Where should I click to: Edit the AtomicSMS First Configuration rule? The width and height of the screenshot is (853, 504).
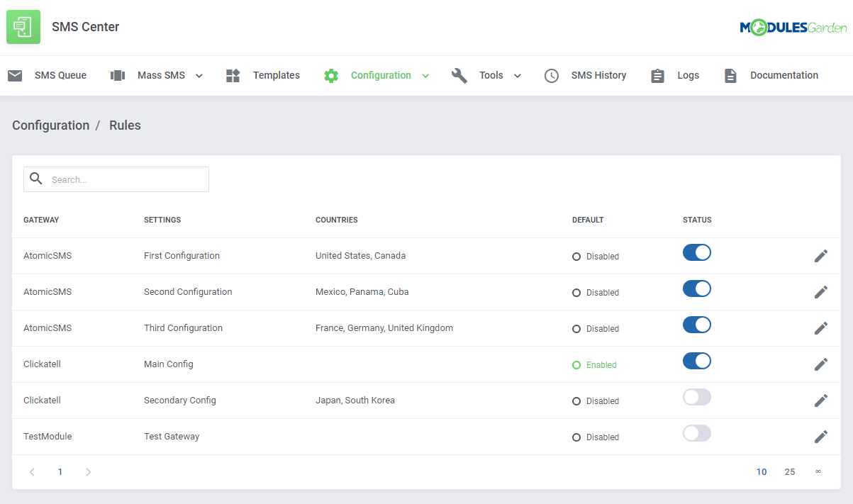pyautogui.click(x=820, y=255)
